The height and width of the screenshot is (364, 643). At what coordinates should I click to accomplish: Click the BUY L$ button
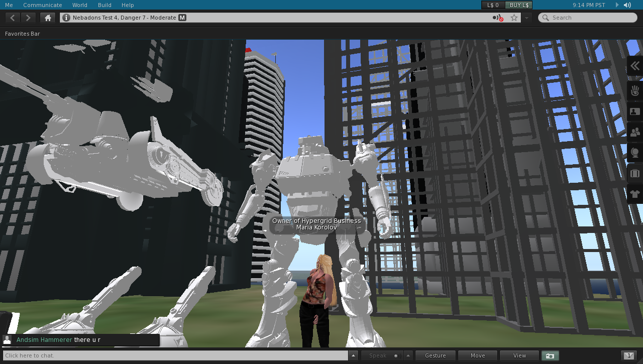point(519,5)
